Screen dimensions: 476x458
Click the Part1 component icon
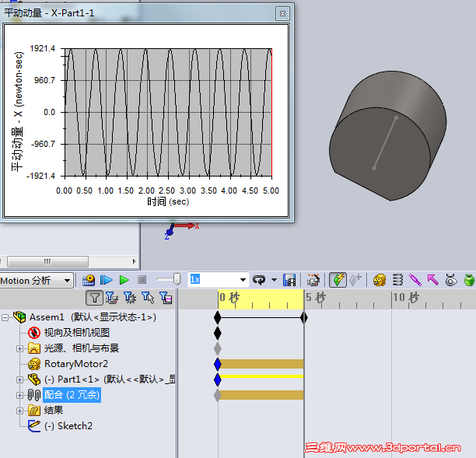pyautogui.click(x=34, y=379)
